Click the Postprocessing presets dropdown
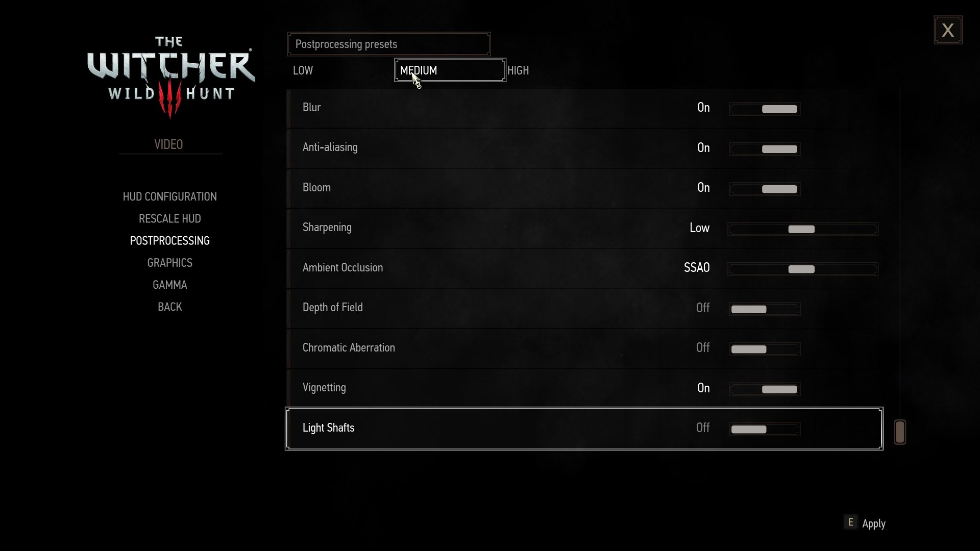The width and height of the screenshot is (980, 551). click(x=388, y=43)
